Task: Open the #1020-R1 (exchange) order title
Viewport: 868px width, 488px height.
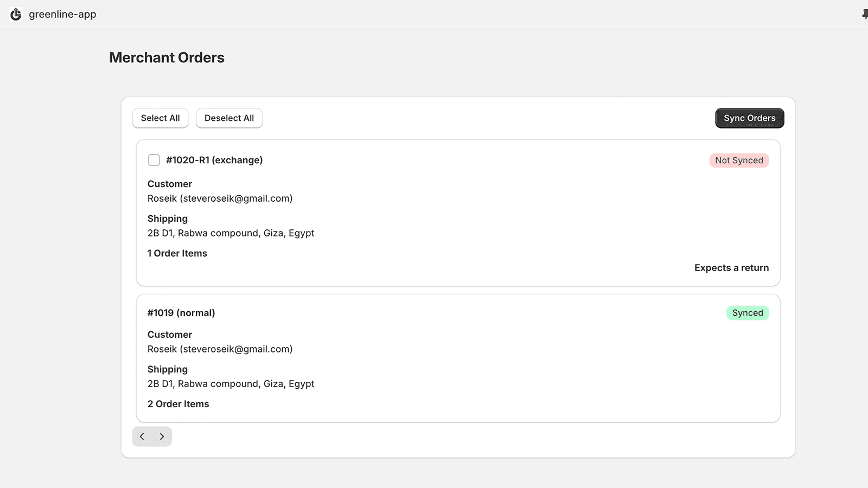Action: tap(214, 160)
